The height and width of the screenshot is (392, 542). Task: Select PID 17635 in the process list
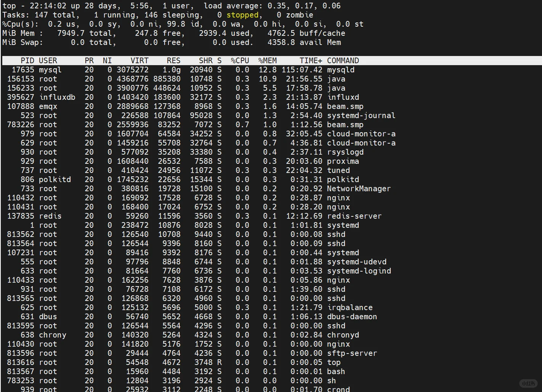[x=23, y=70]
